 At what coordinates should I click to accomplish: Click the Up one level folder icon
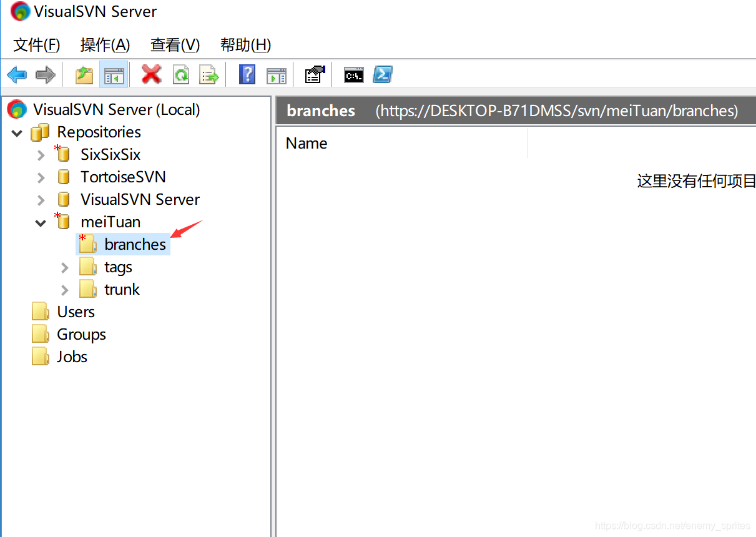pyautogui.click(x=84, y=76)
